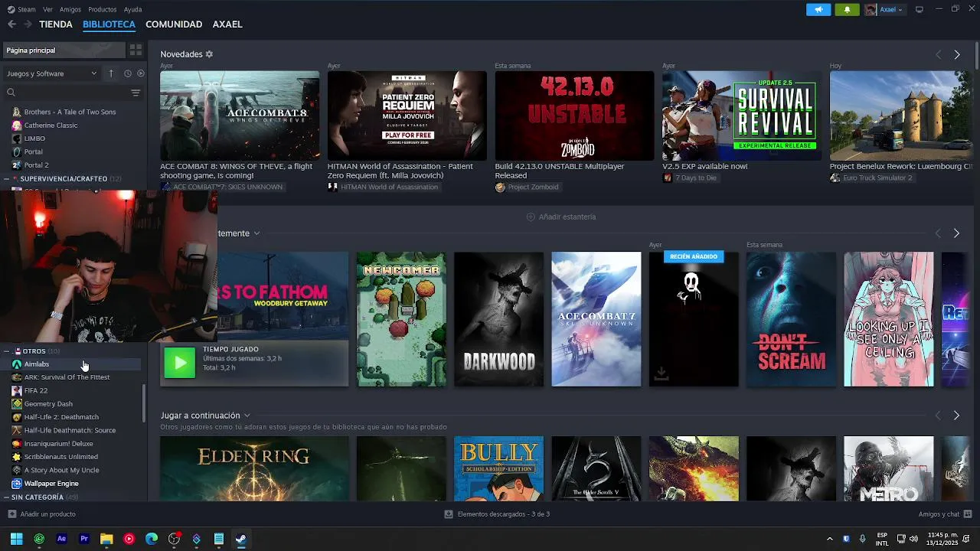Open the AXAEL profile tab

coord(227,24)
